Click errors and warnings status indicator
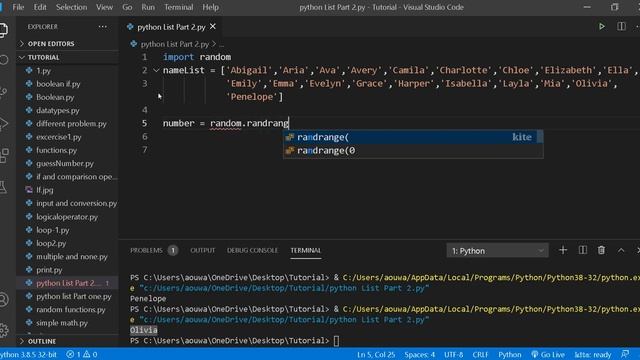Image resolution: width=640 pixels, height=360 pixels. coord(82,354)
